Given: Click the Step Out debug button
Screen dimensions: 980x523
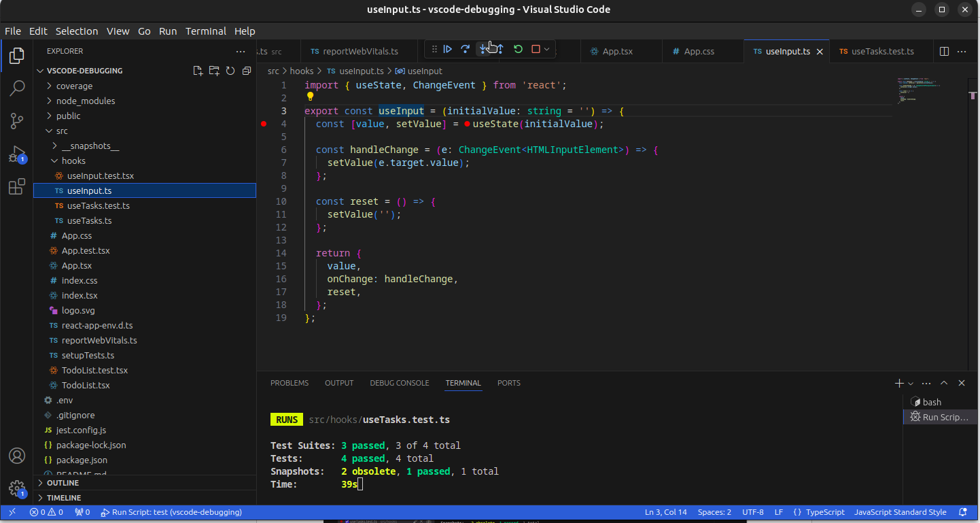Looking at the screenshot, I should click(500, 49).
